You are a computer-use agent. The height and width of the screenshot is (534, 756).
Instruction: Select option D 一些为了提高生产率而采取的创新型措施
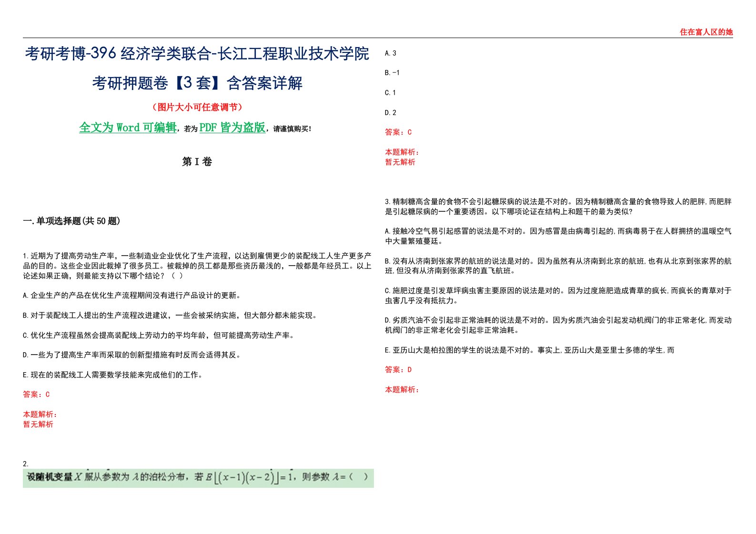click(x=132, y=355)
